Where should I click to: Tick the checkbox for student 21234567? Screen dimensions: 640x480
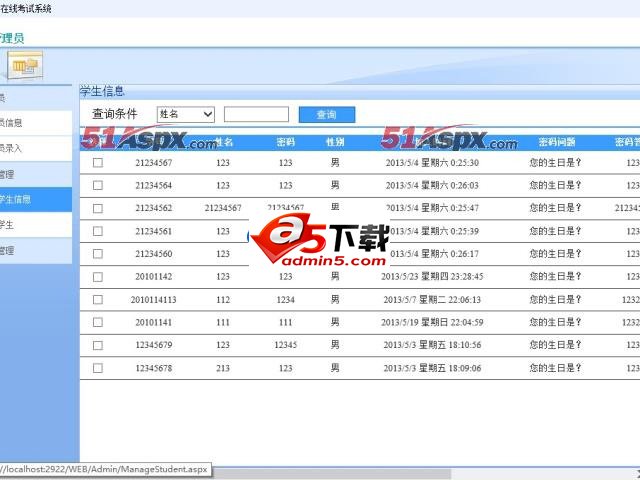[x=98, y=163]
